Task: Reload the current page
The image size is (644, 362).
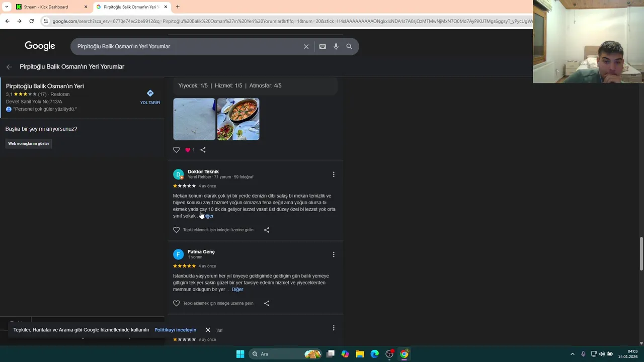Action: pyautogui.click(x=31, y=21)
